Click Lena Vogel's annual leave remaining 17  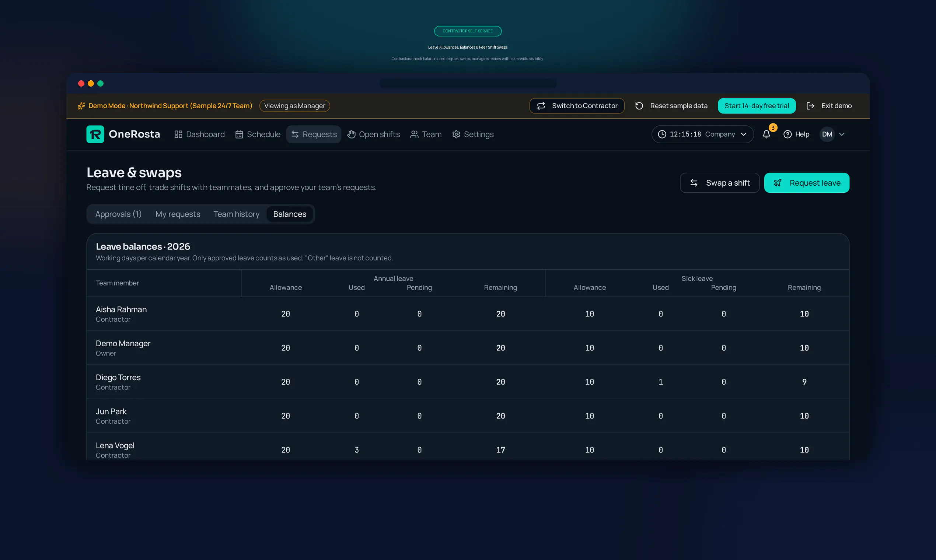pos(500,450)
